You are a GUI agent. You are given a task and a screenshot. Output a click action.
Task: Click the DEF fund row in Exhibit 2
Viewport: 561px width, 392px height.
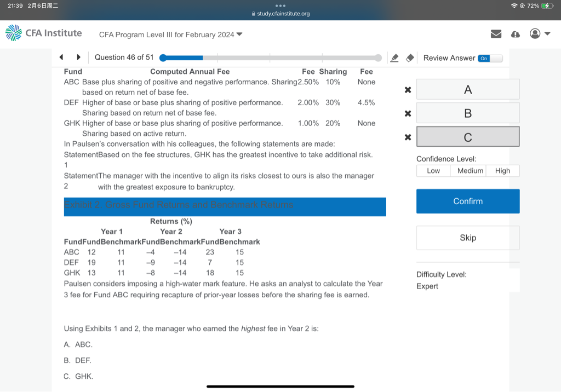coord(154,263)
